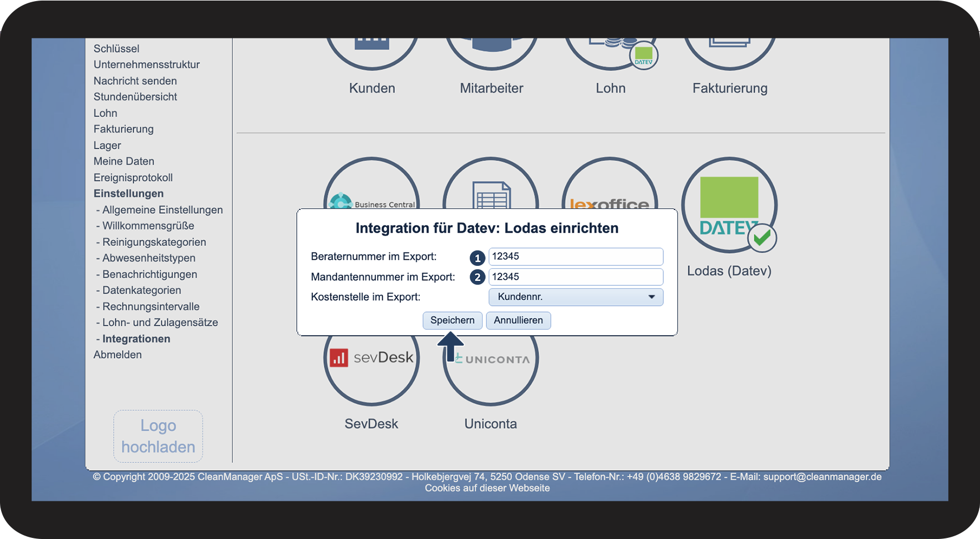The width and height of the screenshot is (980, 539).
Task: Click Abmelden to log out
Action: coord(118,355)
